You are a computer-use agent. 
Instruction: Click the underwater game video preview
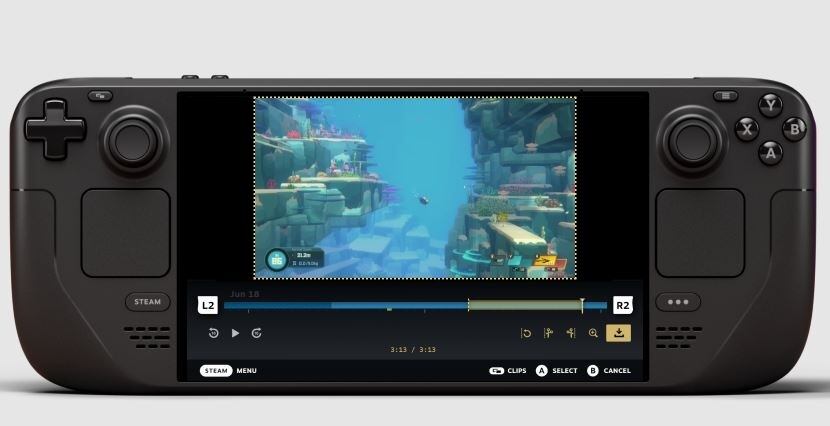click(415, 188)
